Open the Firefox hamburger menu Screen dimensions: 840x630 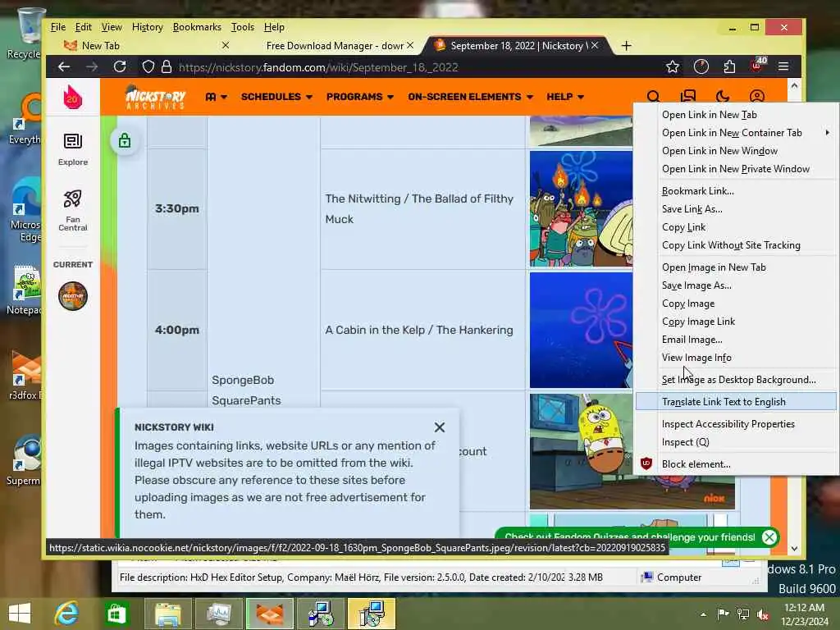coord(783,67)
